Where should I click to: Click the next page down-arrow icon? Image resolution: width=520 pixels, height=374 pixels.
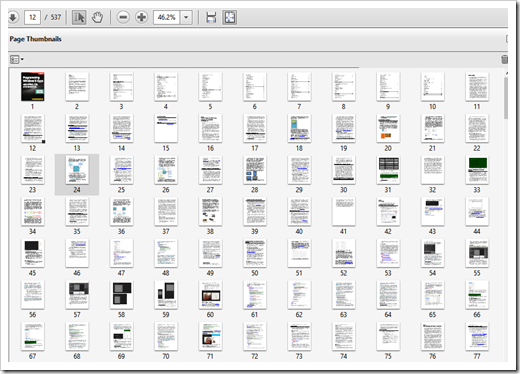(x=13, y=17)
